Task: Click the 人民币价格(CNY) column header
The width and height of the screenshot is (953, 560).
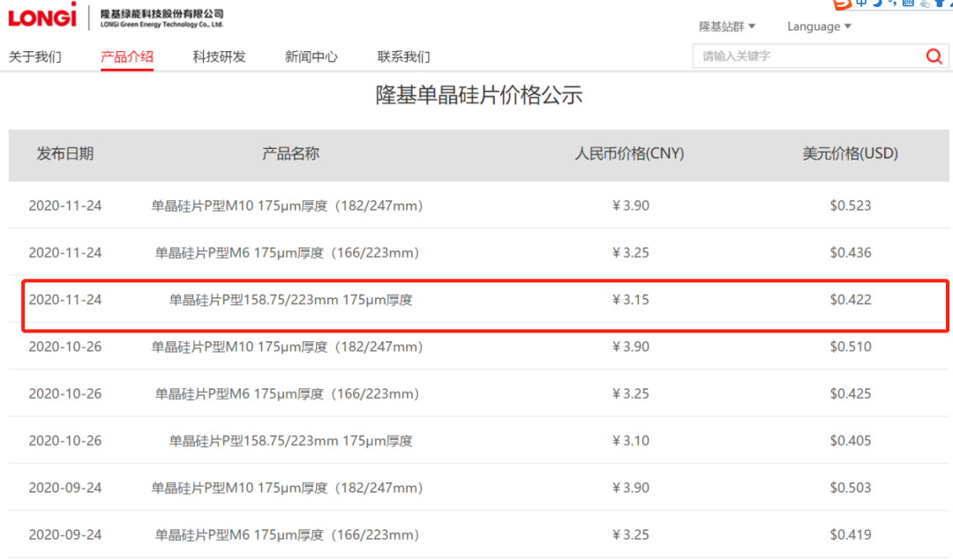Action: click(630, 153)
